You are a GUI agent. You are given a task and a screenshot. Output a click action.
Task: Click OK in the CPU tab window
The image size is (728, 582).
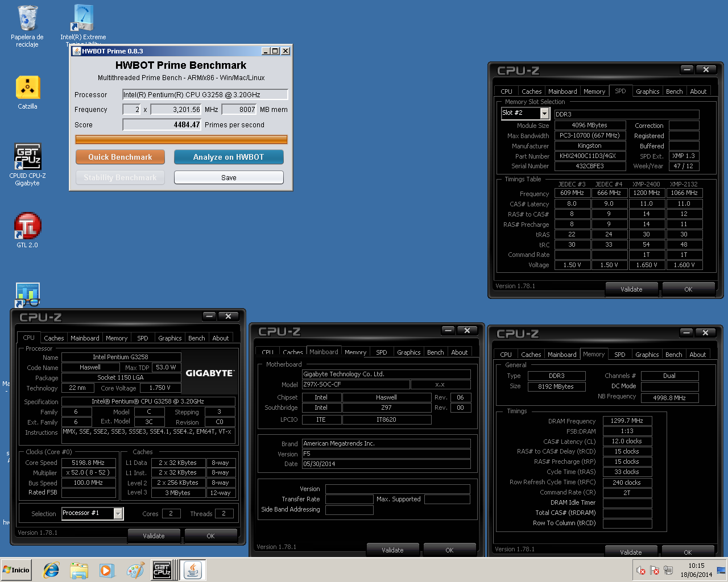tap(210, 536)
